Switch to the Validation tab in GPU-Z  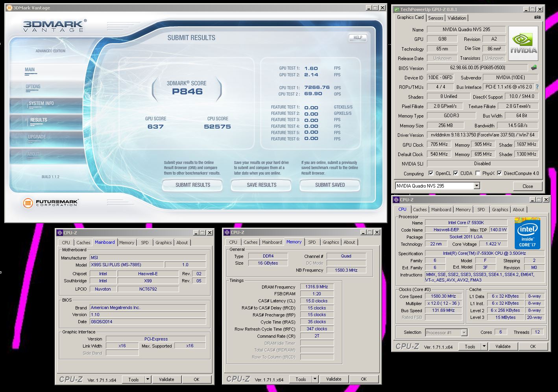pyautogui.click(x=457, y=18)
